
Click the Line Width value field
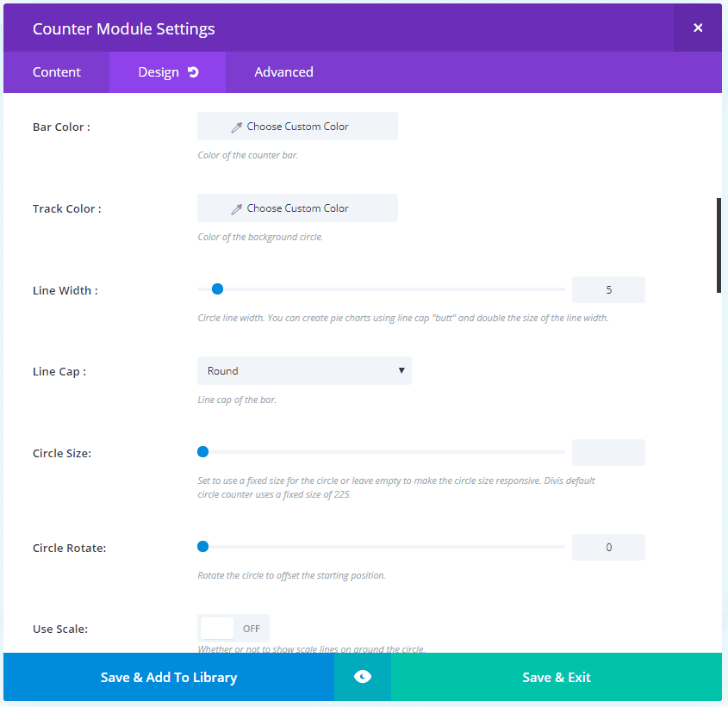point(608,290)
